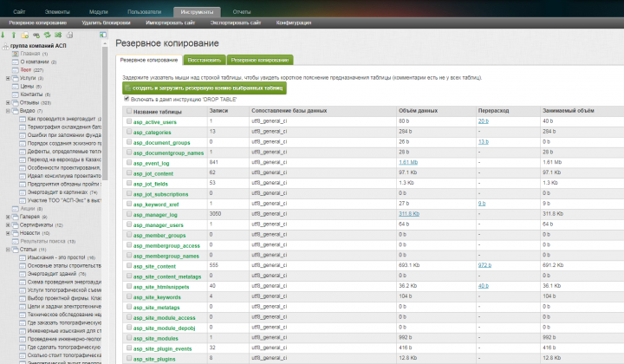Expand the Сертификаты tree node

tap(8, 225)
